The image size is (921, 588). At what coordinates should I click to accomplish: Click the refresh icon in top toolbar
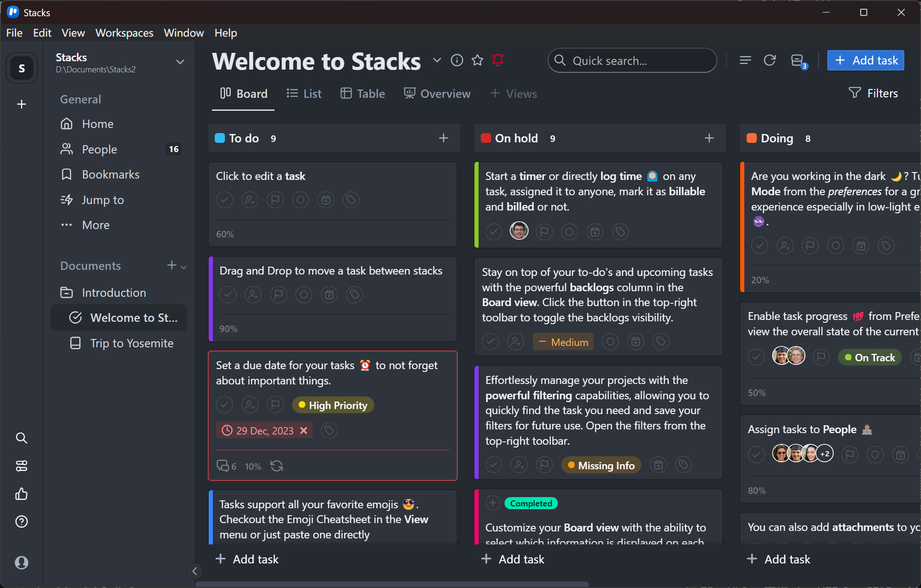point(770,60)
